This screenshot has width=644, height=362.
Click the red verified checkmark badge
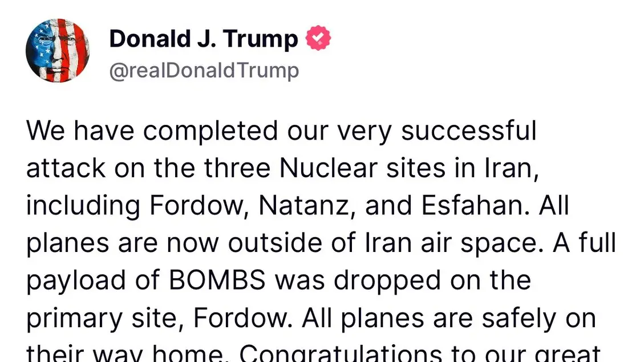click(318, 38)
